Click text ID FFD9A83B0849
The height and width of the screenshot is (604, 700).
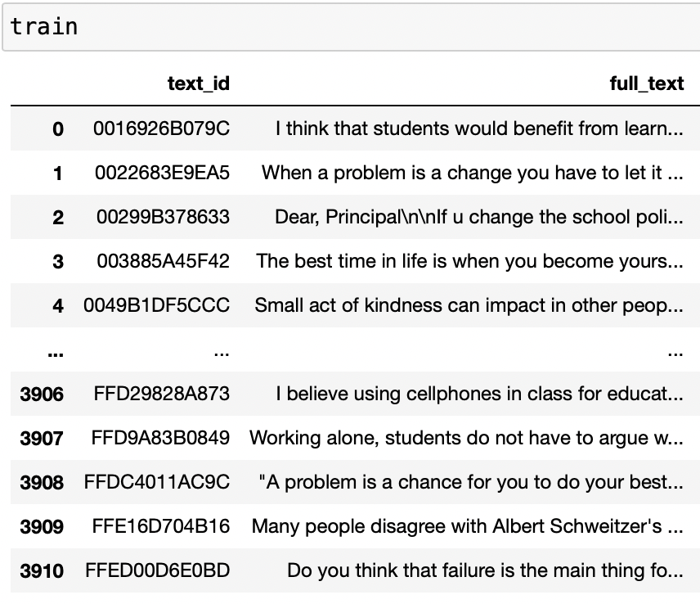161,438
